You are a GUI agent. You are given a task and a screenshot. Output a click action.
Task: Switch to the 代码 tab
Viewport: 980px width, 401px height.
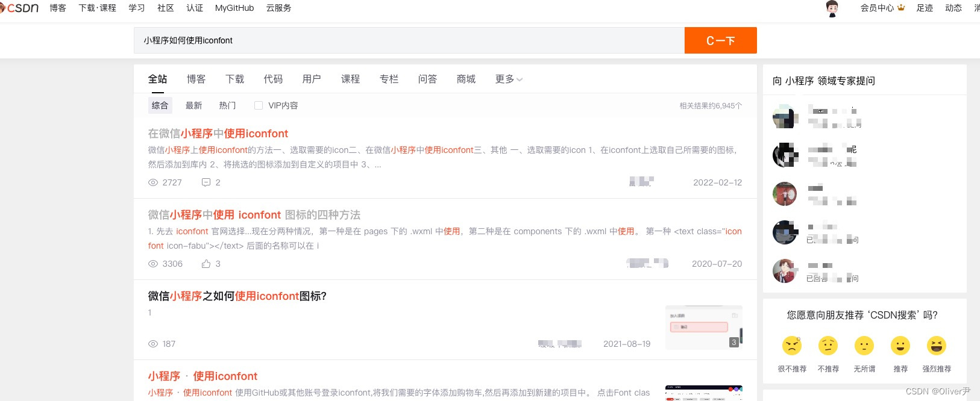point(274,79)
